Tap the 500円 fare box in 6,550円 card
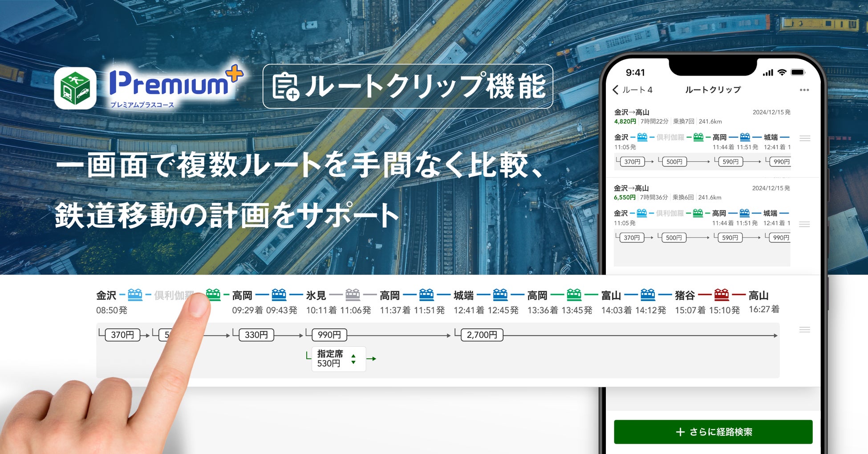 click(x=674, y=238)
